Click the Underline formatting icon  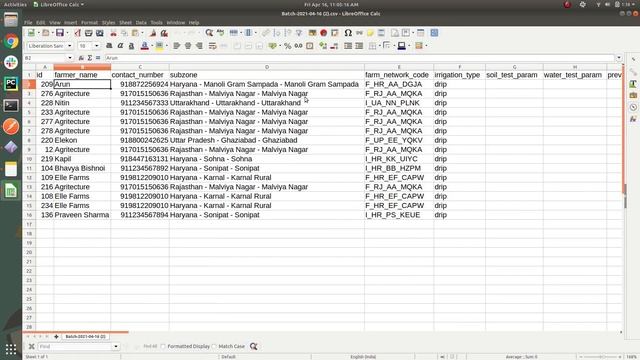(131, 46)
